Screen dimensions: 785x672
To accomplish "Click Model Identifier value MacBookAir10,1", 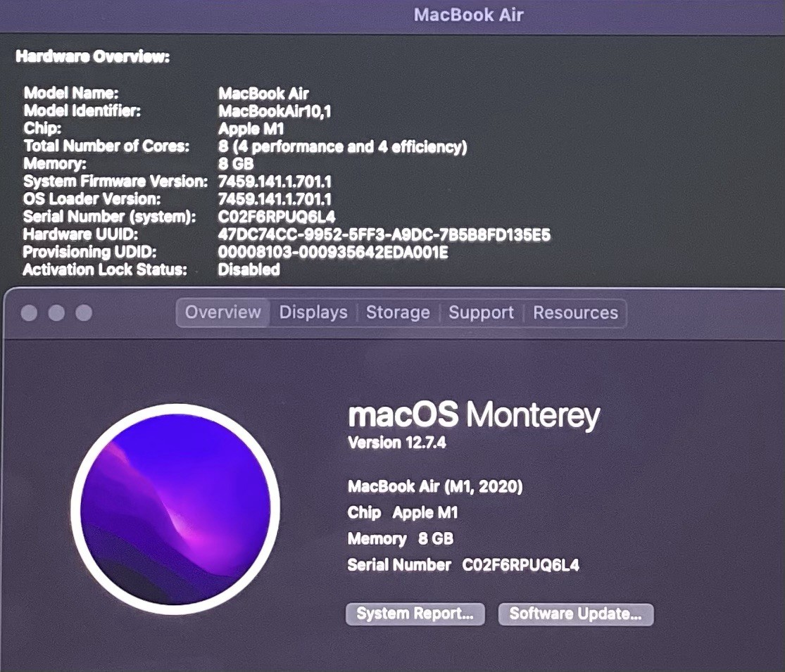I will pyautogui.click(x=275, y=111).
